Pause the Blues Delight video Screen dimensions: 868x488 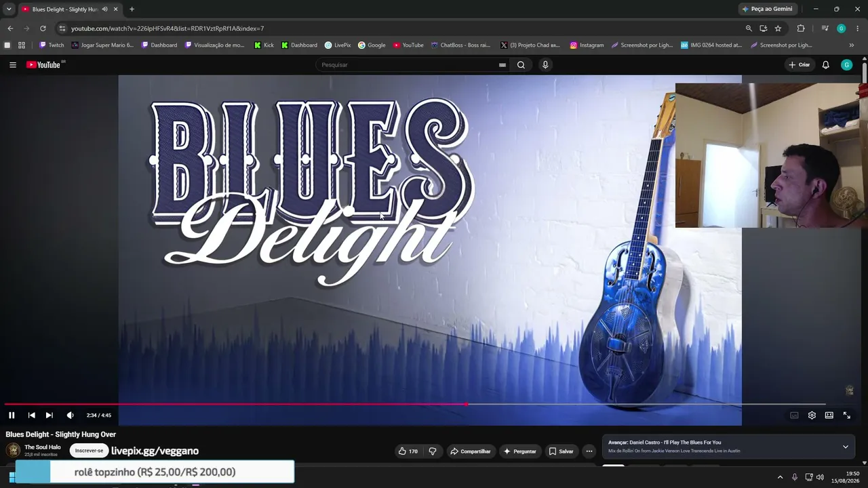[12, 415]
